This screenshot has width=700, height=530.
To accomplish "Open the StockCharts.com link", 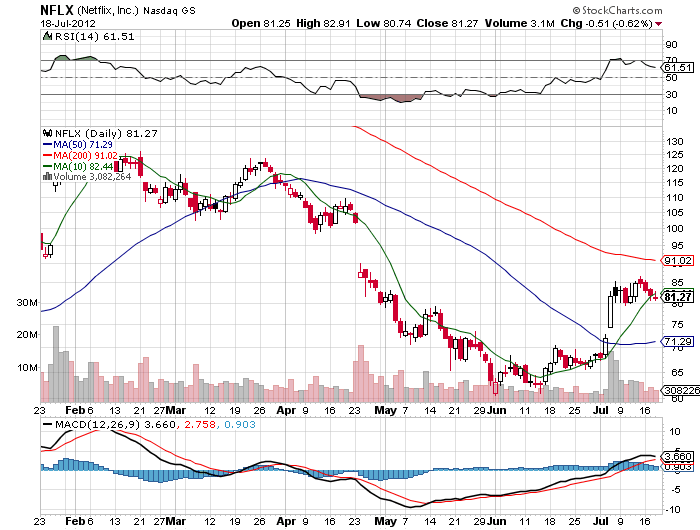I will click(x=622, y=10).
